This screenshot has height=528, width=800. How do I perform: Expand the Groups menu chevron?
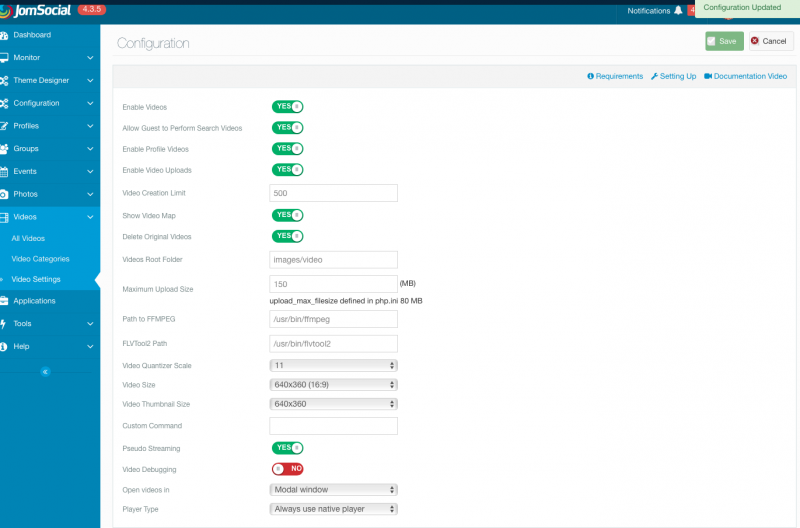click(x=90, y=149)
